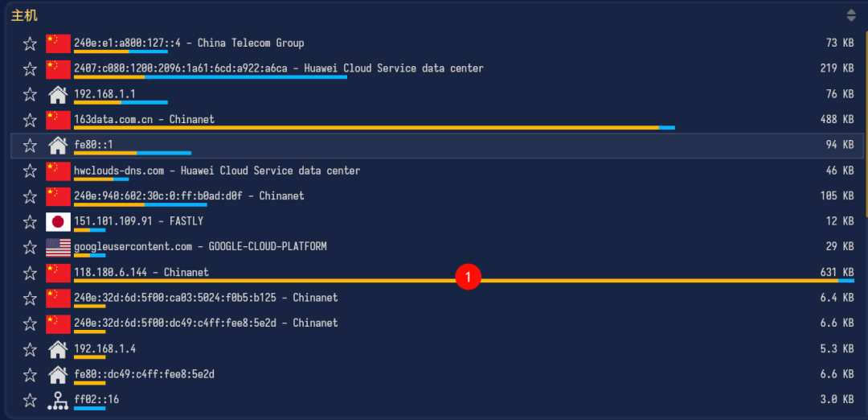Image resolution: width=868 pixels, height=420 pixels.
Task: Star the 192.168.1.1 host as favorite
Action: coord(30,95)
